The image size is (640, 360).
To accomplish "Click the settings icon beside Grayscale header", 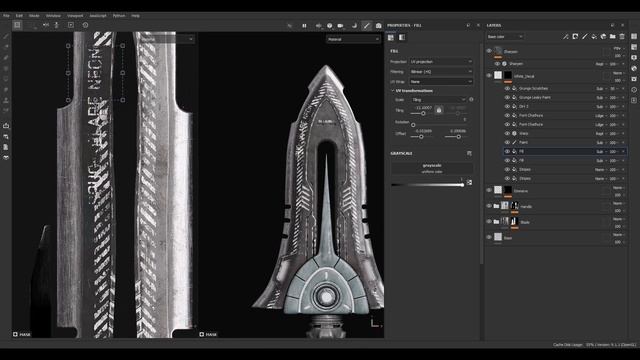I will point(469,153).
